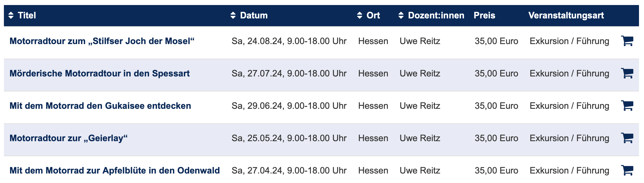The height and width of the screenshot is (183, 644).
Task: Open Motorradtour zum Stilfser Joch der Mosel
Action: [102, 41]
